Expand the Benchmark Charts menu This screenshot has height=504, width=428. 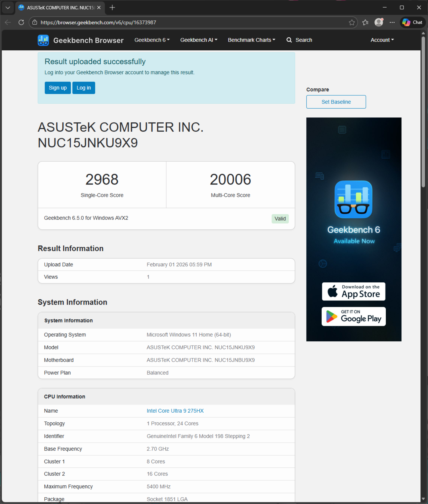(251, 40)
